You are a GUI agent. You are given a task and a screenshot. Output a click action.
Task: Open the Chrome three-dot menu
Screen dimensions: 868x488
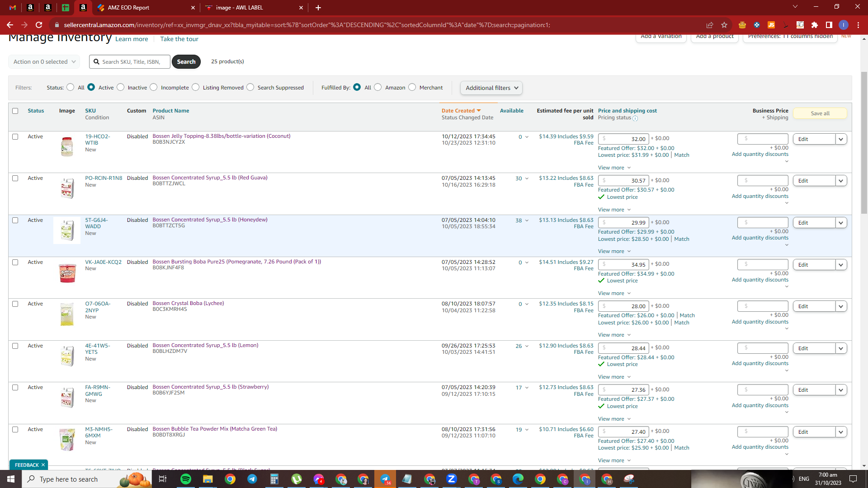(x=858, y=25)
